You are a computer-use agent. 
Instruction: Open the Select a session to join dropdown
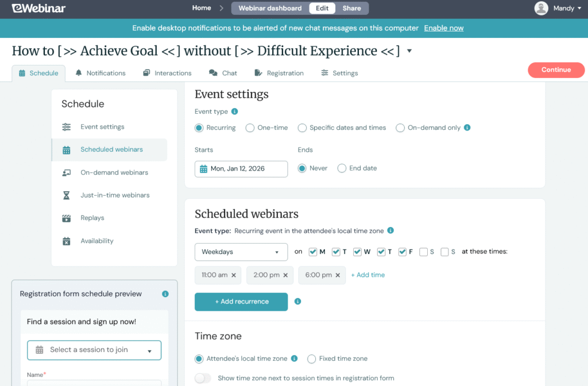point(94,350)
